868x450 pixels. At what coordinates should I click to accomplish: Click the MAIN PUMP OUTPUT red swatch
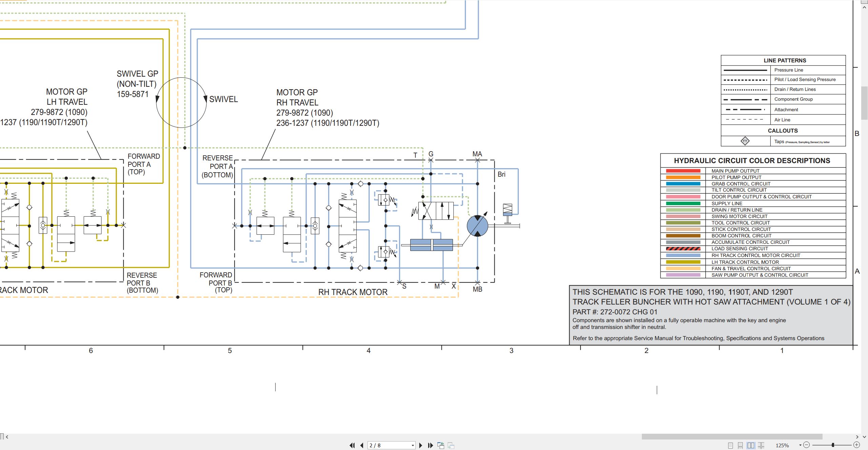(x=683, y=171)
